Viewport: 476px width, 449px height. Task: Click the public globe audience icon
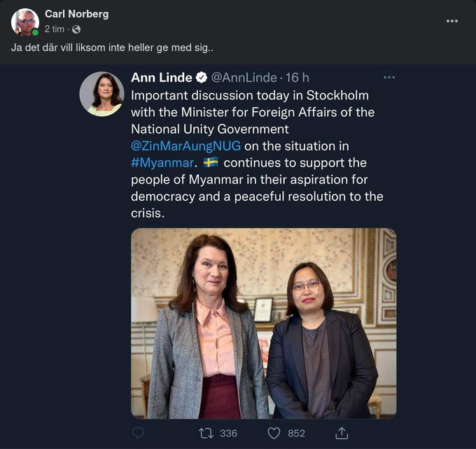click(x=76, y=29)
